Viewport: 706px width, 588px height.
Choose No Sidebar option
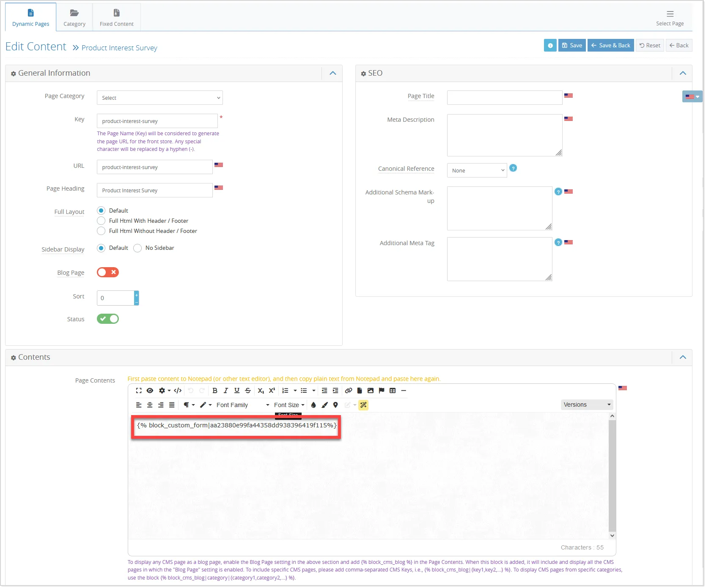click(137, 249)
